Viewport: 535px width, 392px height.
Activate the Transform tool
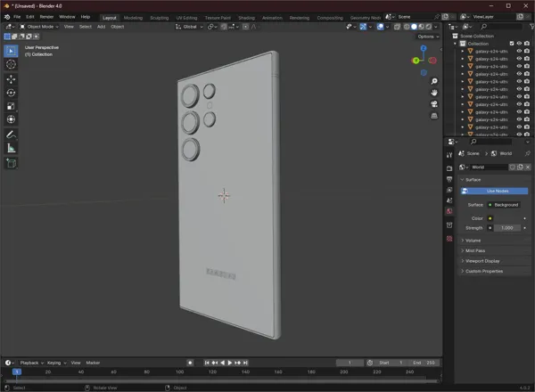click(11, 119)
